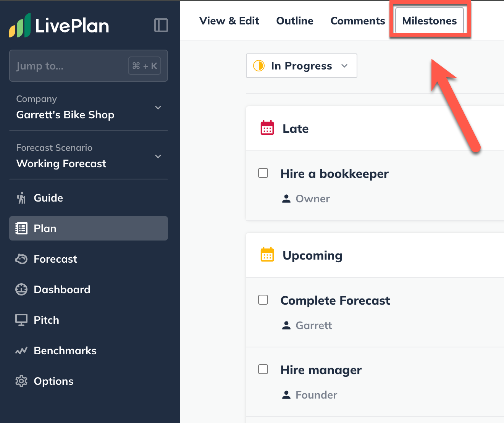Image resolution: width=504 pixels, height=423 pixels.
Task: Click the Pitch monitor icon
Action: click(21, 320)
